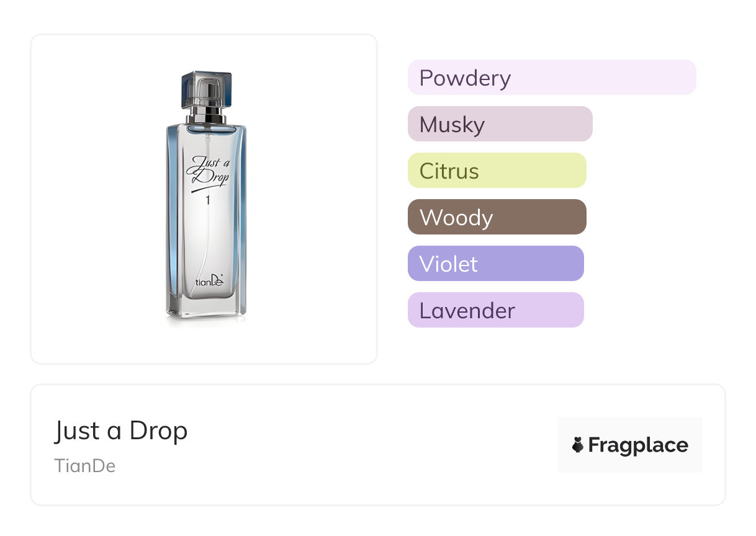Click the bottle's glass shoulder below the collar
This screenshot has width=756, height=536.
(206, 130)
